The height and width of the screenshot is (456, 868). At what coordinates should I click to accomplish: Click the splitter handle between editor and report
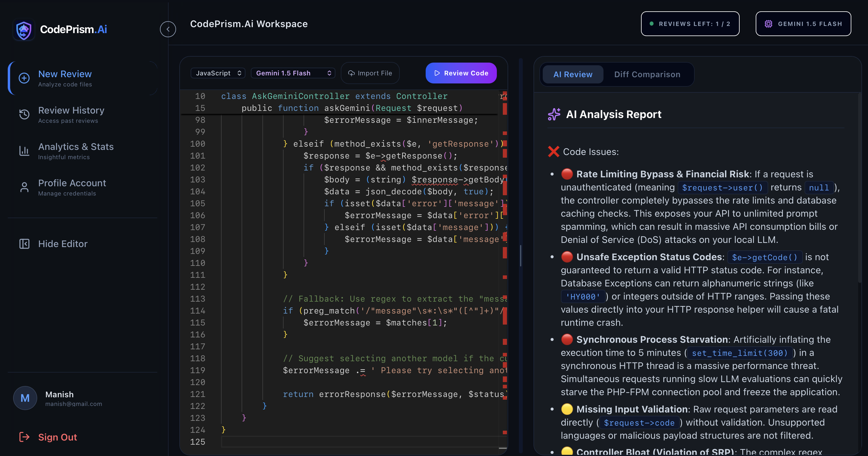point(521,256)
